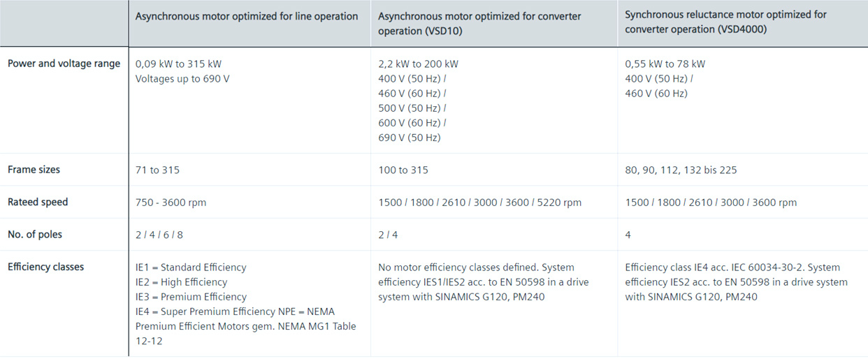Select the 'Rateed speed' row label
868x359 pixels.
38,202
